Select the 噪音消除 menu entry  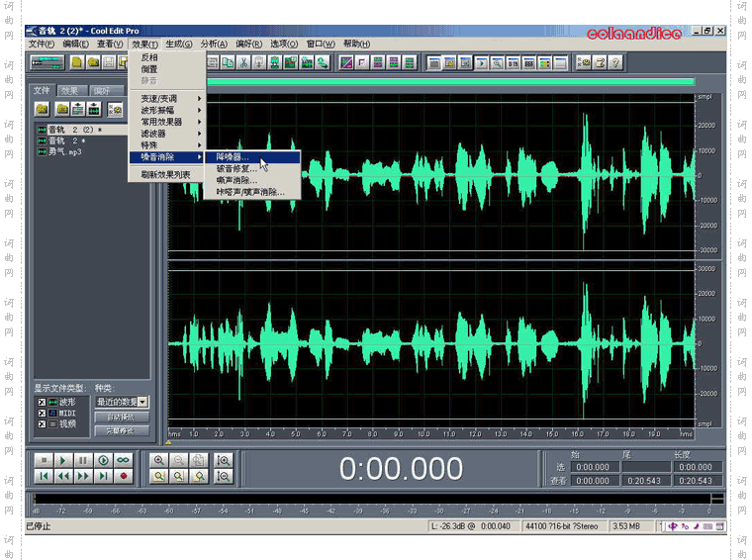[x=168, y=156]
